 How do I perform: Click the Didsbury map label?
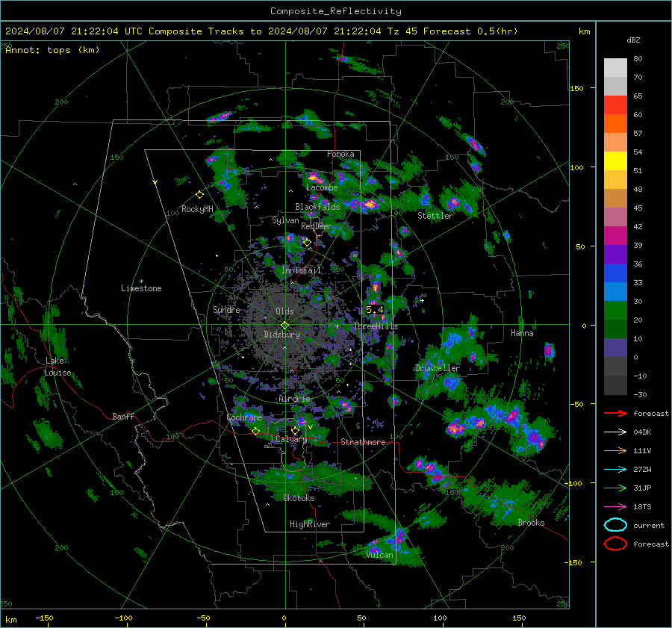[282, 335]
